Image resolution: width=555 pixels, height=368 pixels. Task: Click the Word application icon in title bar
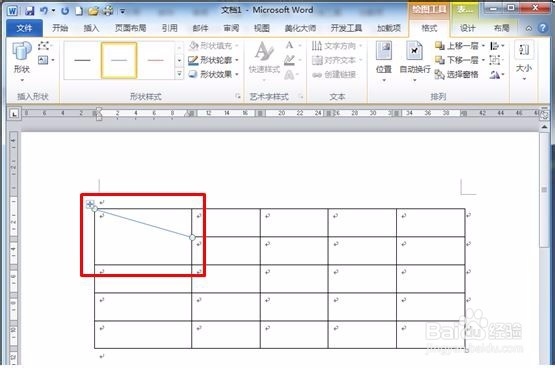[13, 11]
